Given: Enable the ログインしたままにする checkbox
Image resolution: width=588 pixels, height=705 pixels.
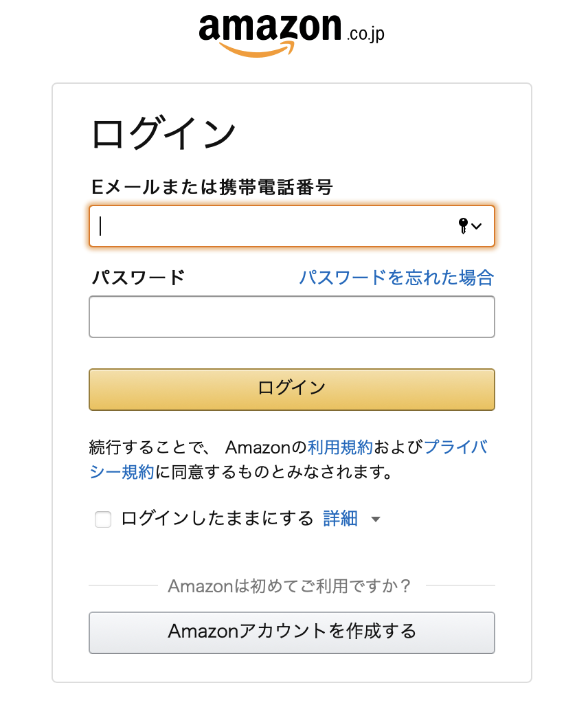Looking at the screenshot, I should [x=103, y=519].
